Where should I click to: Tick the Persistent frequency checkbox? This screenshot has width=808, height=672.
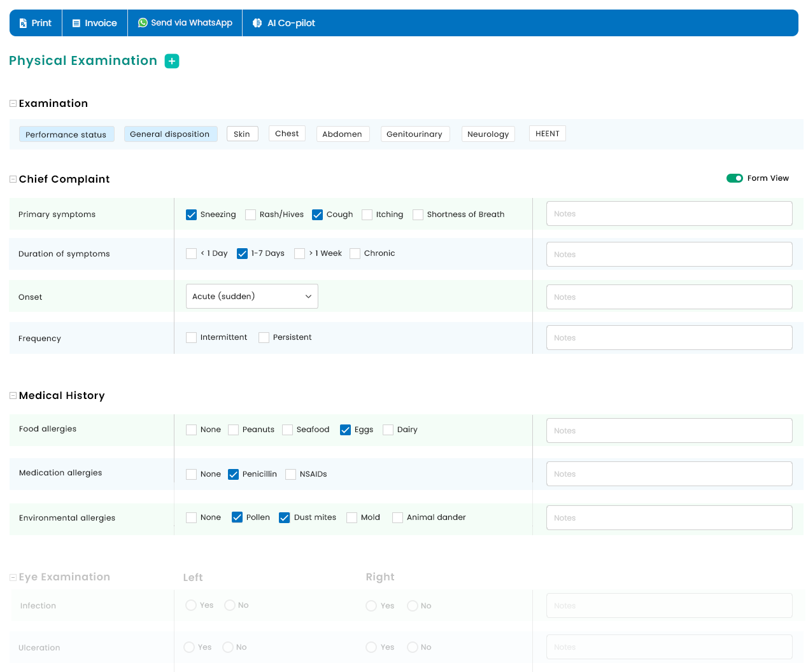(264, 338)
